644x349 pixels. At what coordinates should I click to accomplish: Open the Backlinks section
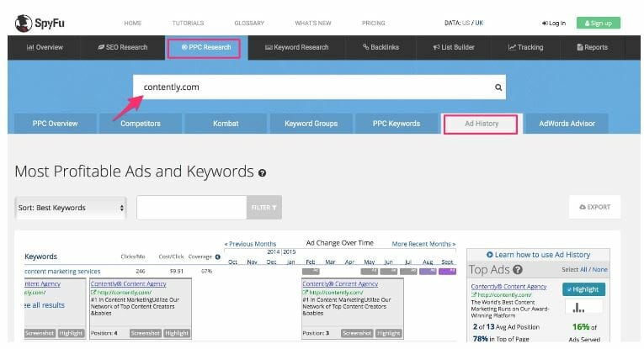(381, 47)
